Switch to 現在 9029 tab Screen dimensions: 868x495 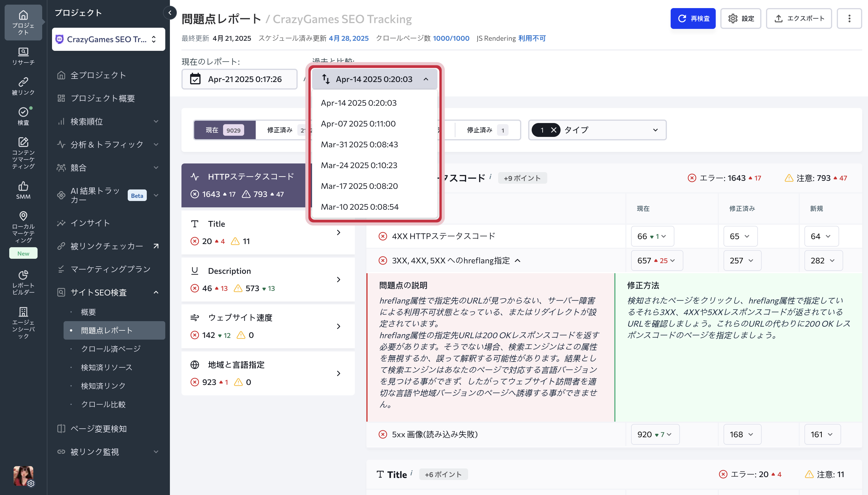click(225, 130)
